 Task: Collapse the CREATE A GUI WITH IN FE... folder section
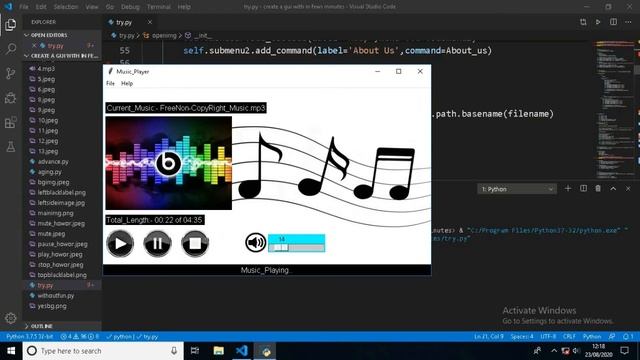[x=62, y=56]
